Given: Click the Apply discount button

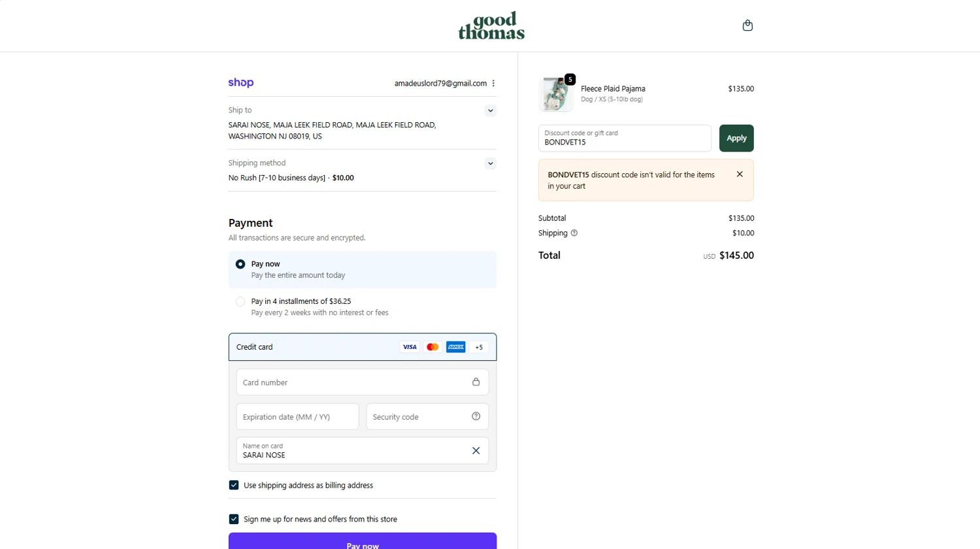Looking at the screenshot, I should point(736,138).
